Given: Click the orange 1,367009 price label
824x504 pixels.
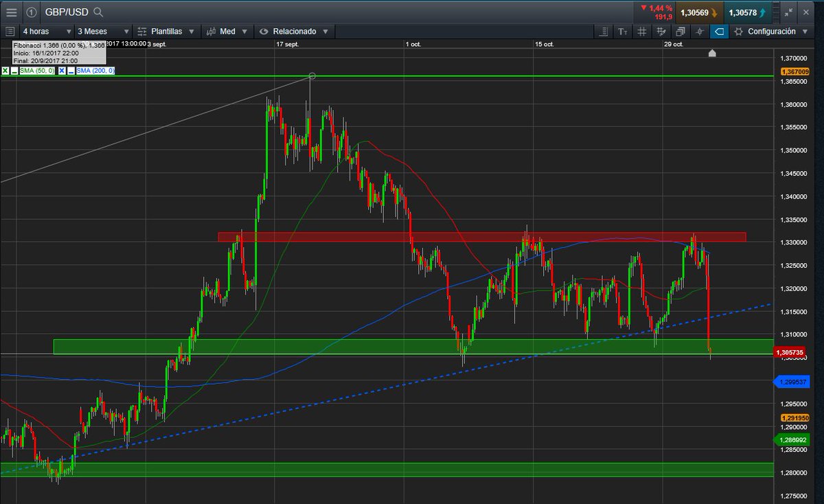Looking at the screenshot, I should [x=794, y=71].
